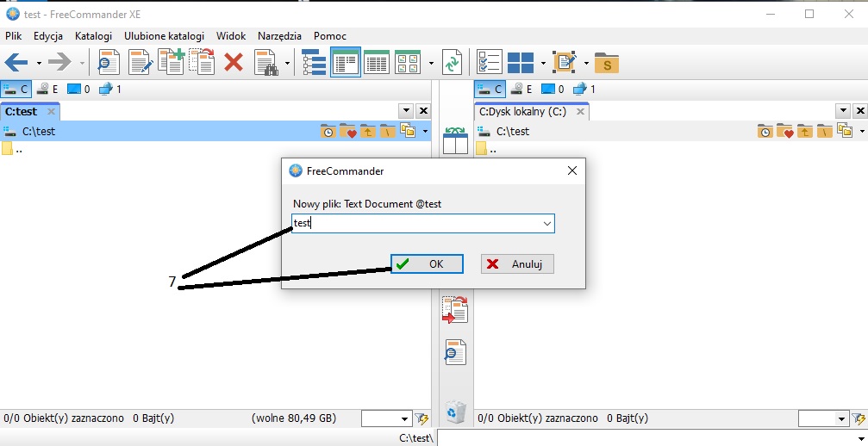Open the recycle bin icon
The width and height of the screenshot is (868, 446).
(455, 412)
